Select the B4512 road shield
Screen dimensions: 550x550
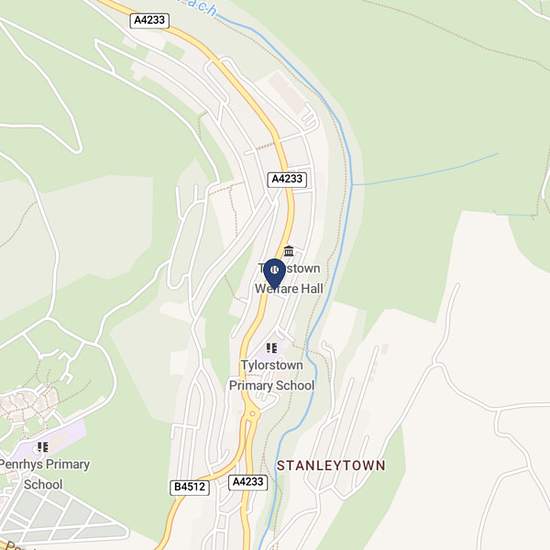pos(190,487)
